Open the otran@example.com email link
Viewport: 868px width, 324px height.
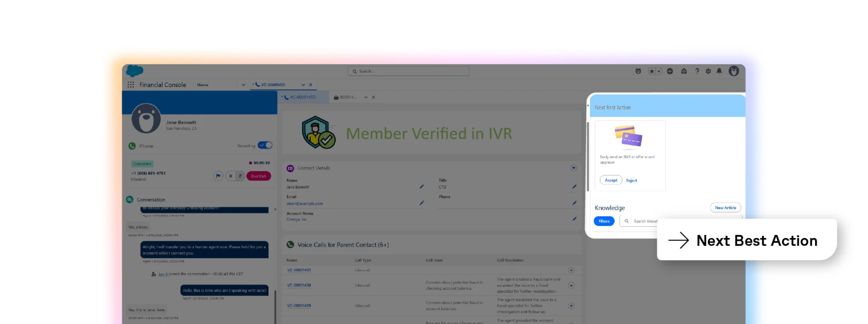(305, 204)
